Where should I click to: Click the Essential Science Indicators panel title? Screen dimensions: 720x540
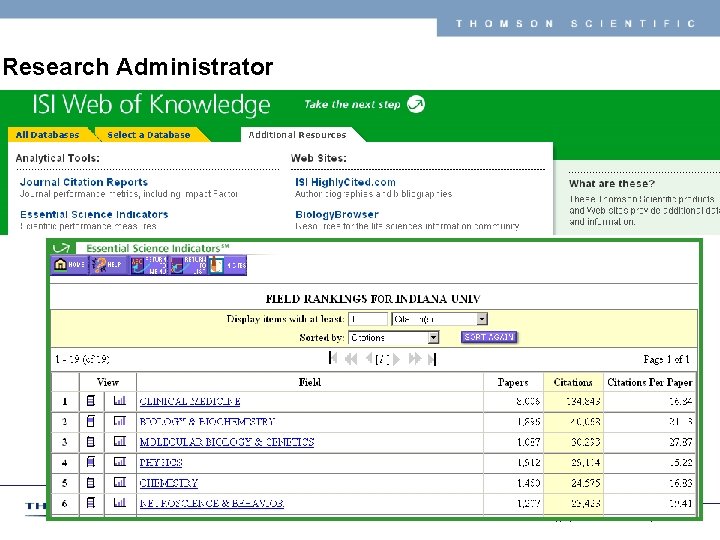[158, 248]
